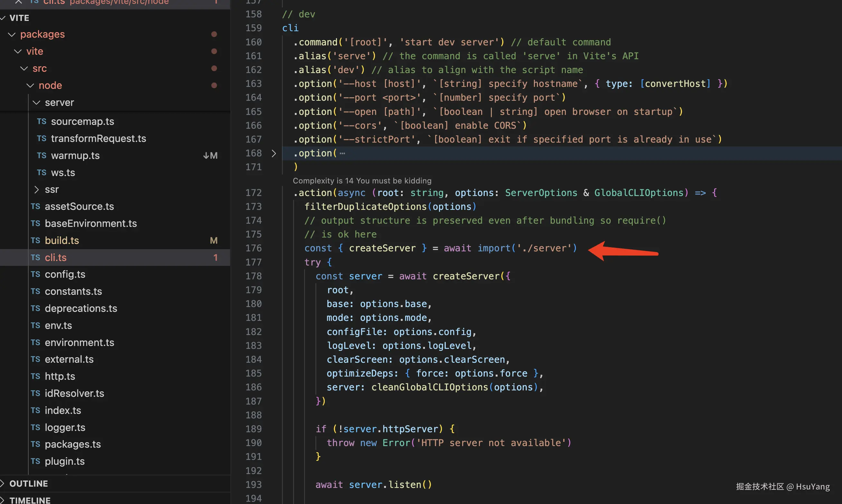Image resolution: width=842 pixels, height=504 pixels.
Task: Collapse the server folder
Action: (x=36, y=103)
